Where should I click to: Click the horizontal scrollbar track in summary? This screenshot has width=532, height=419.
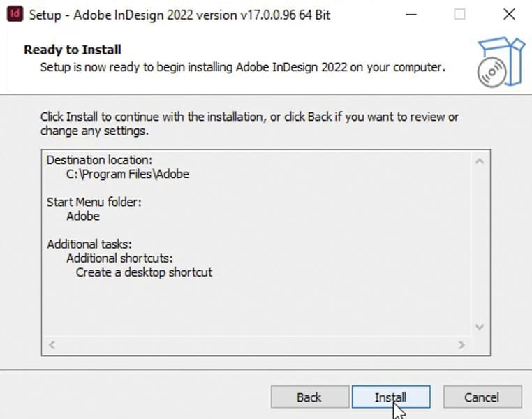pos(256,345)
